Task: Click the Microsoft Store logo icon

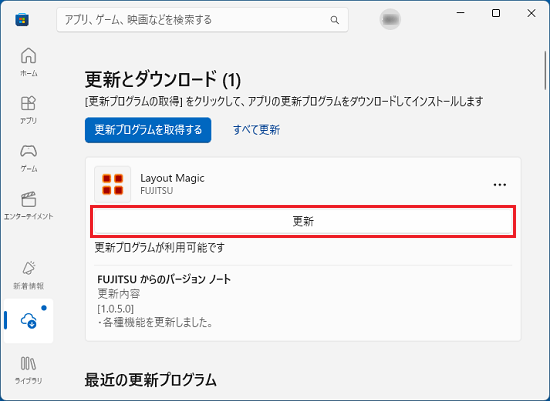Action: click(22, 20)
